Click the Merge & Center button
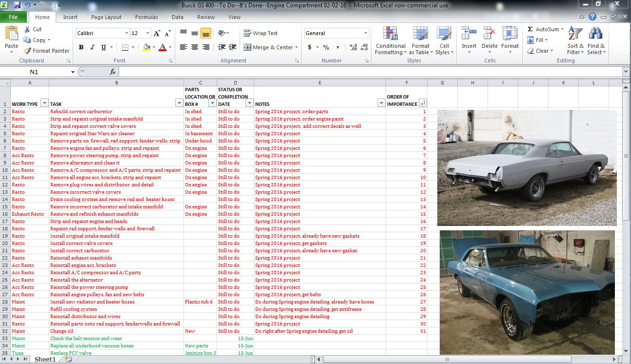The height and width of the screenshot is (364, 631). click(x=268, y=47)
